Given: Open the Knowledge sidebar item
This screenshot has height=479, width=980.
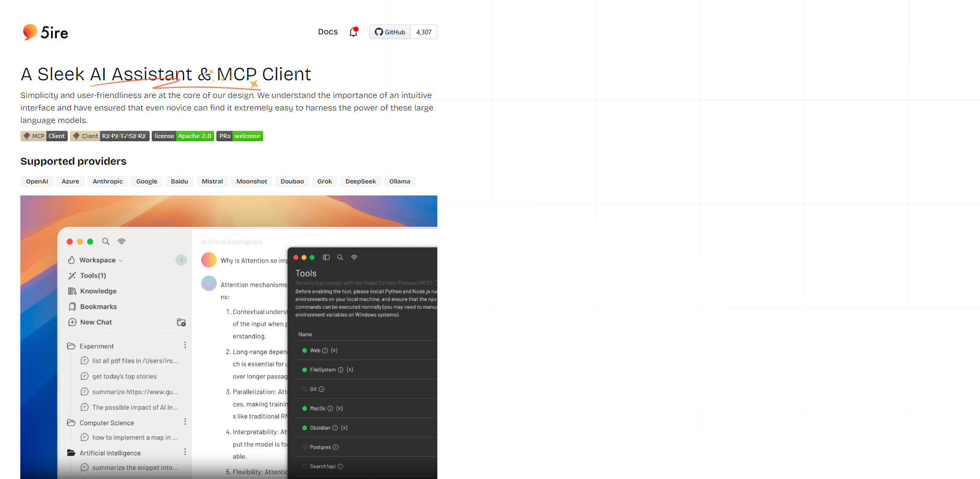Looking at the screenshot, I should pyautogui.click(x=98, y=291).
